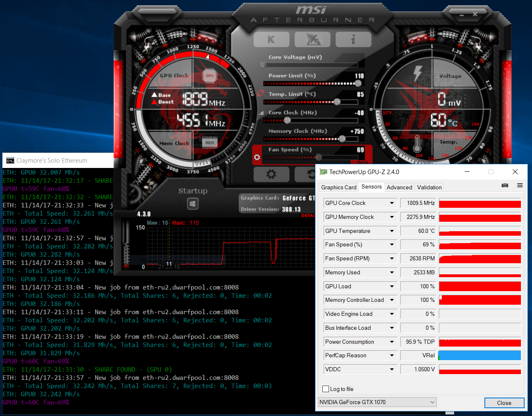The image size is (532, 416).
Task: Click the Memory Used 2533 MB value
Action: tap(418, 273)
